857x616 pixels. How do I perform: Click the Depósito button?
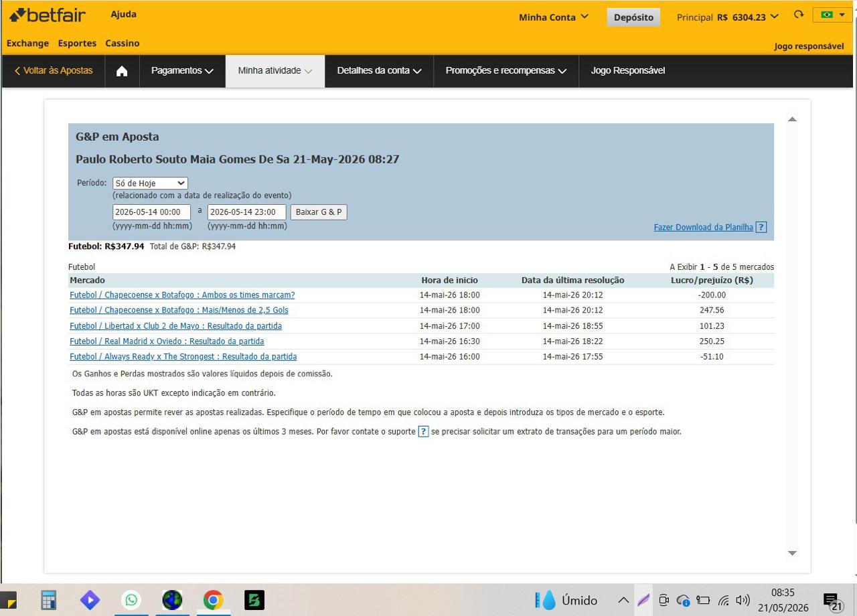[633, 17]
